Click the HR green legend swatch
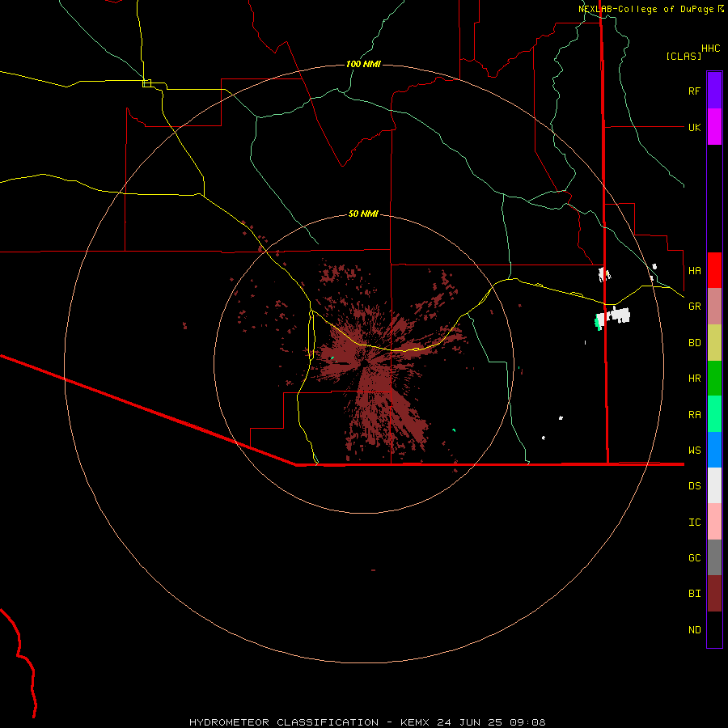Image resolution: width=728 pixels, height=728 pixels. (x=714, y=379)
